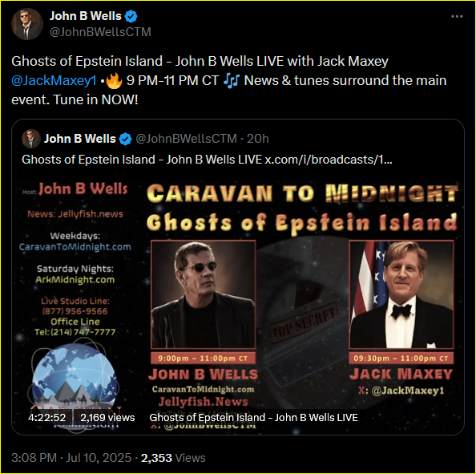Click the fire emoji in post text
476x474 pixels.
tap(114, 80)
